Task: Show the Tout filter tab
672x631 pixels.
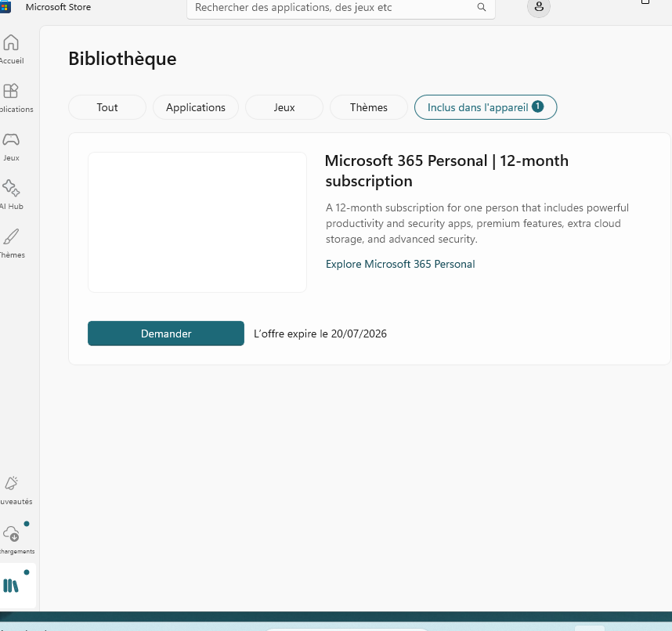Action: click(x=107, y=107)
